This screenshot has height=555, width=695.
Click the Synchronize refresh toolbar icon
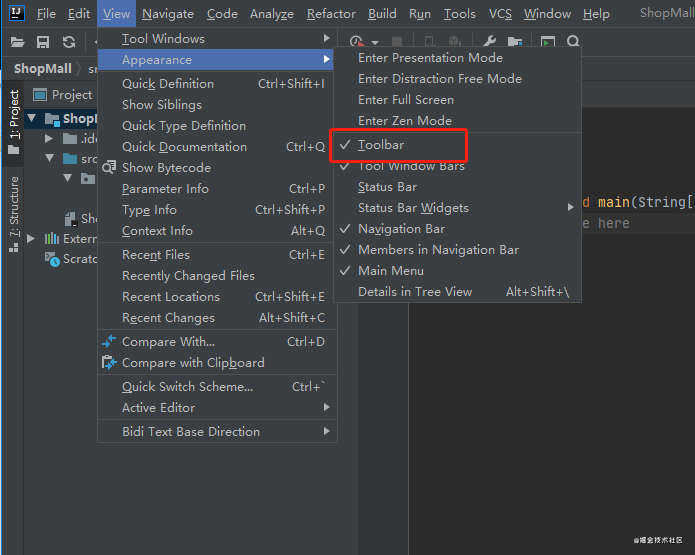(x=69, y=42)
